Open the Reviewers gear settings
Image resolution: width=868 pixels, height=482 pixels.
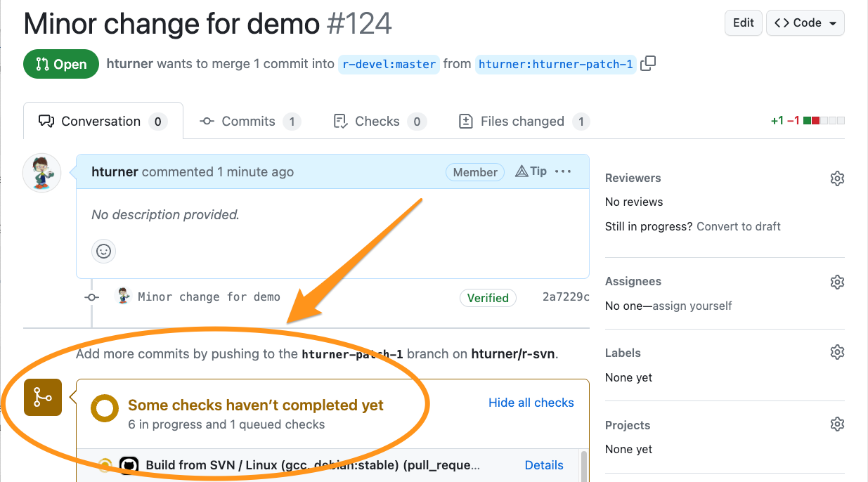coord(836,178)
